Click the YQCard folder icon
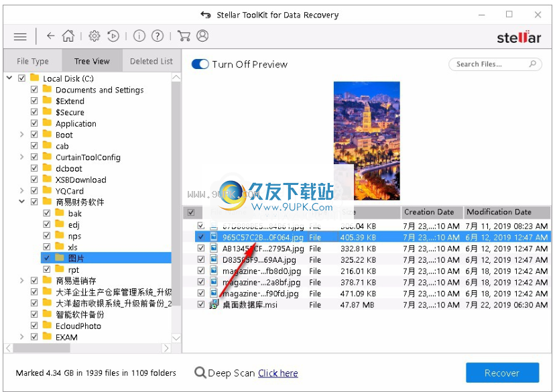 coord(47,190)
